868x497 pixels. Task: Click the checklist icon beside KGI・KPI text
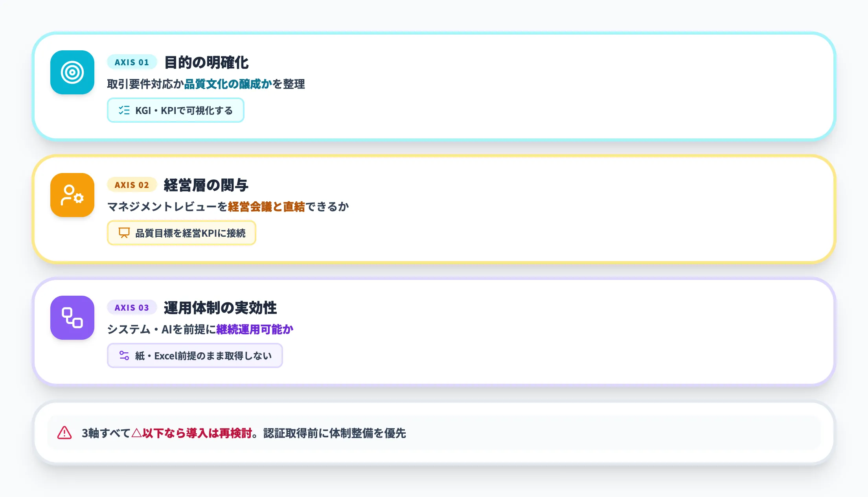coord(124,110)
